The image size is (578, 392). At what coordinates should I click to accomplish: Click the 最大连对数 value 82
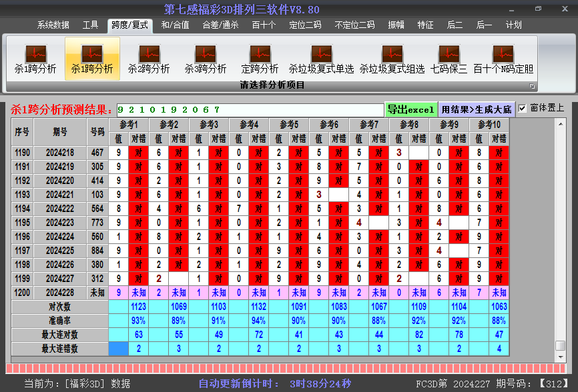coord(418,335)
